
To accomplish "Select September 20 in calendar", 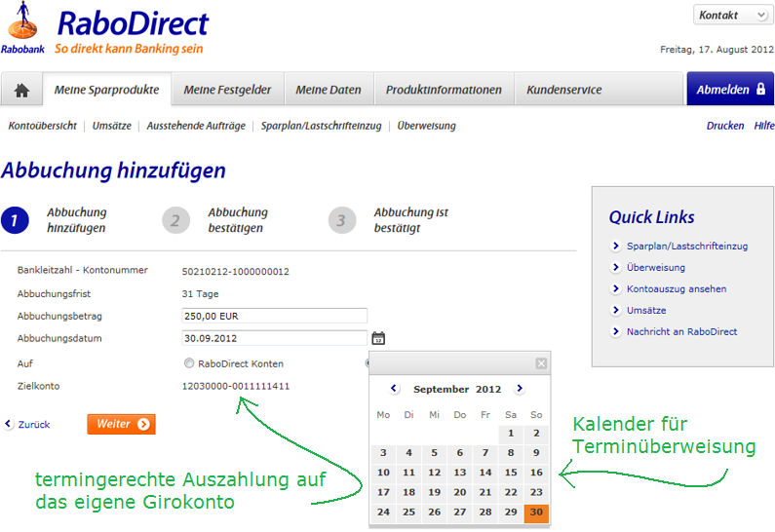I will (460, 492).
